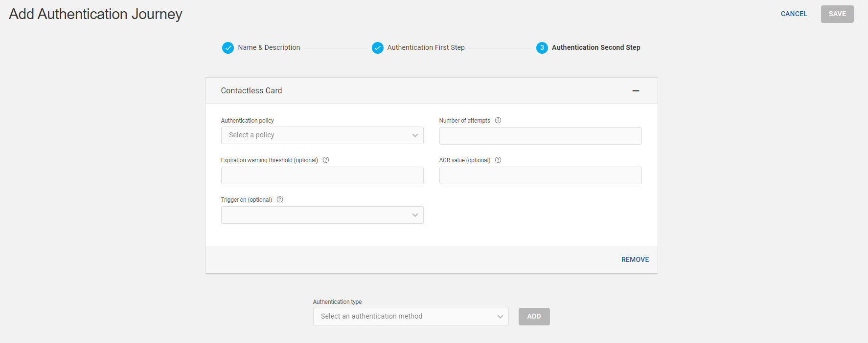The image size is (868, 343).
Task: Click the Authentication policy label
Action: coord(247,121)
